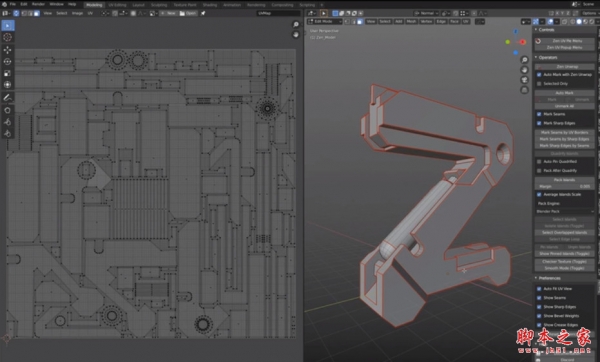
Task: Toggle the Selected Only checkbox
Action: 539,84
